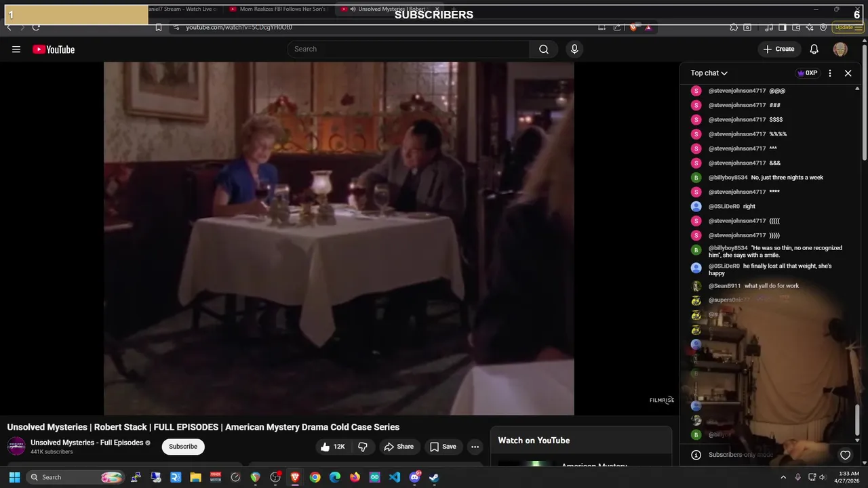Open live chat more options menu
Screen dimensions: 868x488
coord(830,73)
